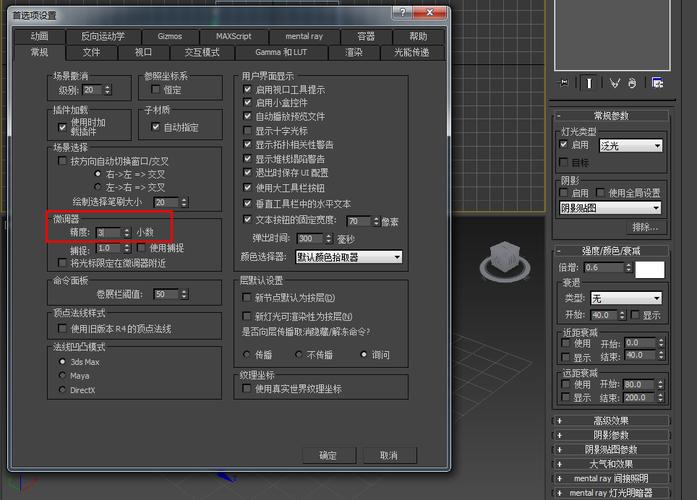
Task: Select 不传播 radio option
Action: (x=299, y=354)
